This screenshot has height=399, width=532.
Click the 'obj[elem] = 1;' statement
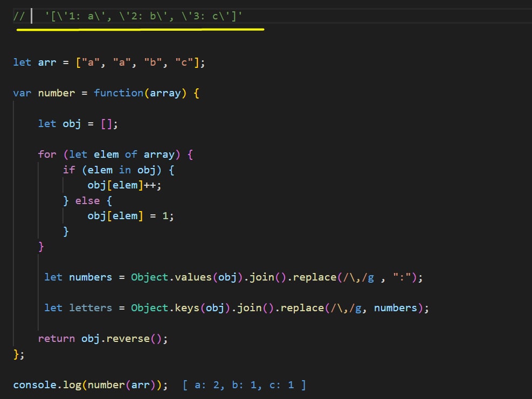130,216
